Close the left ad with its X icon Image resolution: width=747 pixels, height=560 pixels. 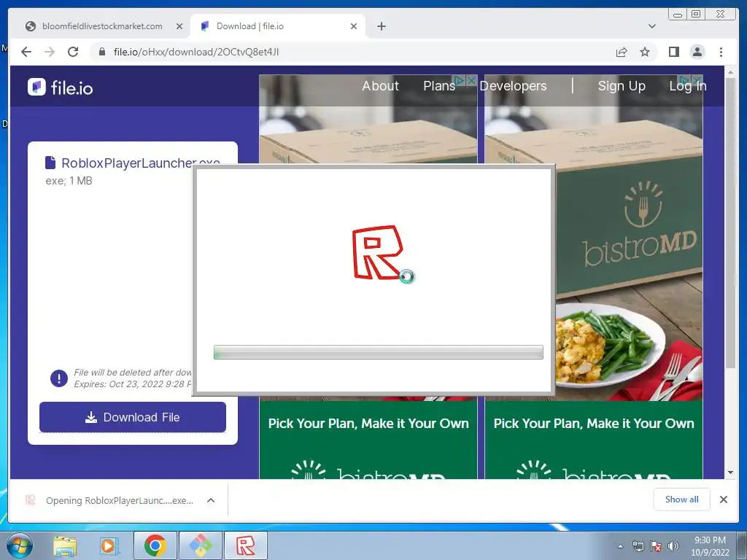pyautogui.click(x=471, y=80)
